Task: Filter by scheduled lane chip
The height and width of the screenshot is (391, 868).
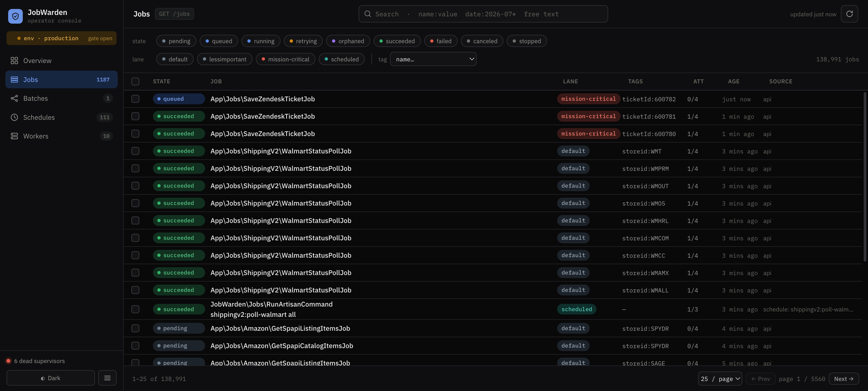Action: 342,59
